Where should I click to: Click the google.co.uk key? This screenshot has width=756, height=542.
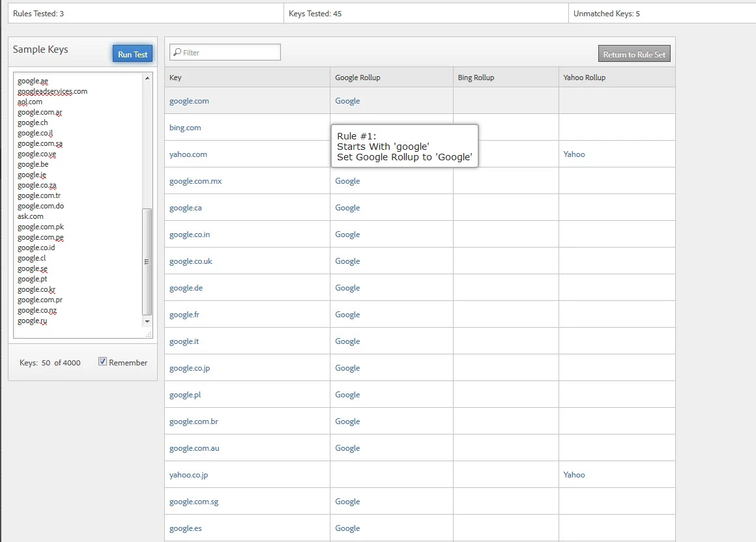pos(191,261)
